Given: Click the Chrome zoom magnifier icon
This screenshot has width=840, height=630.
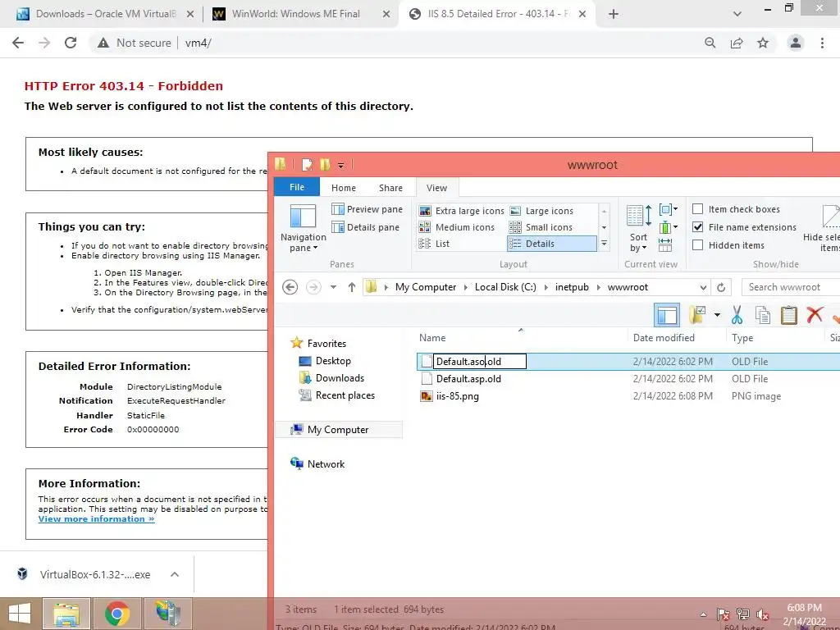Looking at the screenshot, I should (710, 43).
